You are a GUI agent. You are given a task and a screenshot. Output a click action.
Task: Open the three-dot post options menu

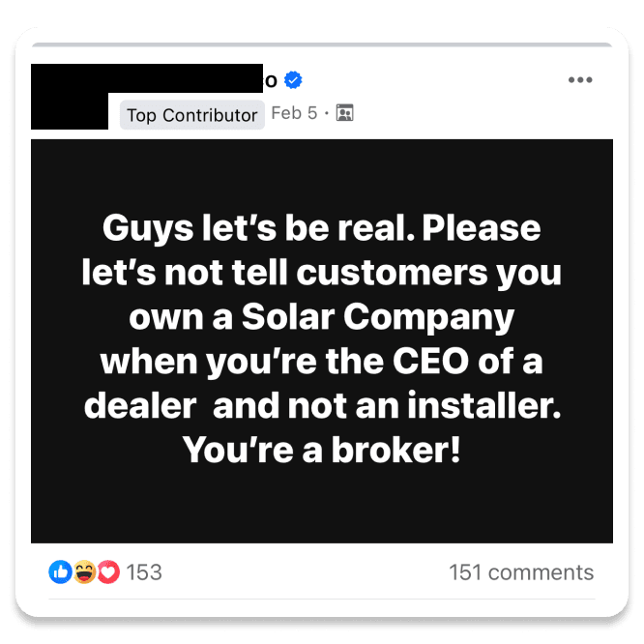[x=579, y=79]
